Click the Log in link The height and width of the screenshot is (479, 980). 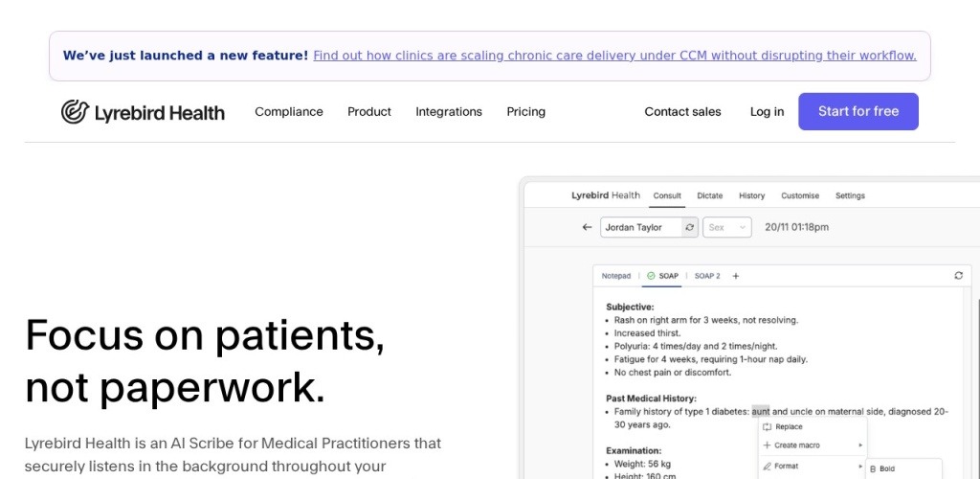click(x=767, y=112)
